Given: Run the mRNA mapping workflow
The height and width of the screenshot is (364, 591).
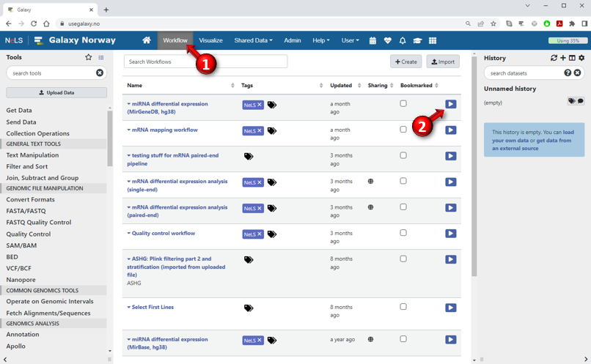Looking at the screenshot, I should point(450,130).
